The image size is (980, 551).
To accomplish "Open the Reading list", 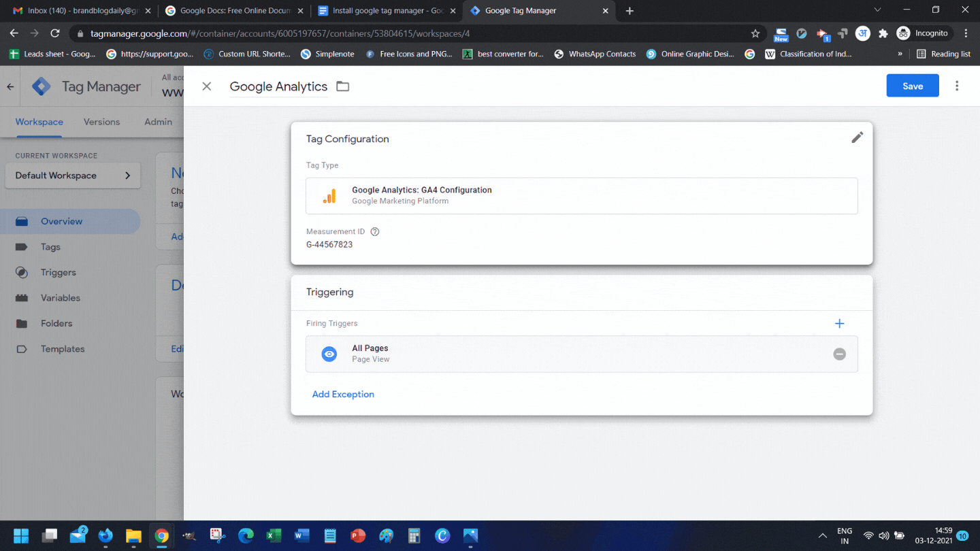I will coord(943,54).
